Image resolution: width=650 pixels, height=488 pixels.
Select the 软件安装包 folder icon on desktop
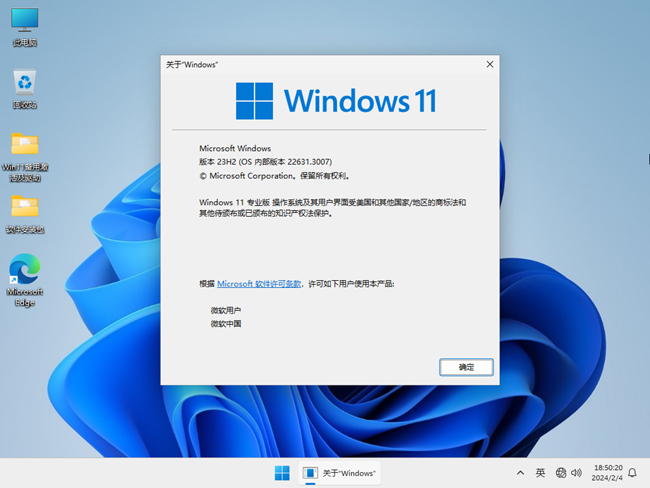25,214
